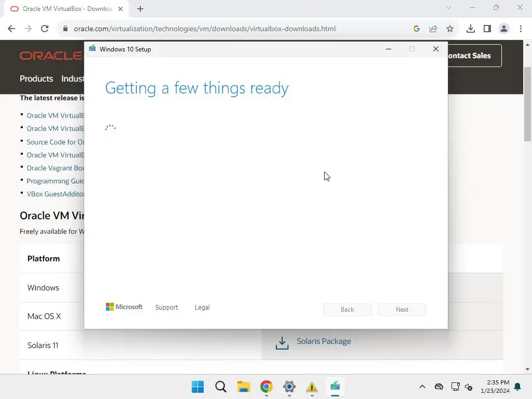Click the Windows platform row
The image size is (532, 399).
[x=51, y=288]
